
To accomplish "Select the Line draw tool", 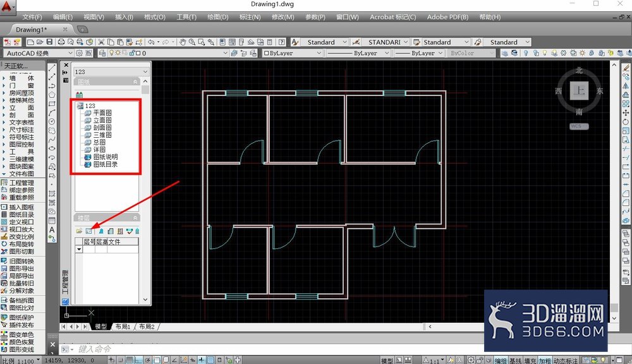I will (x=52, y=68).
